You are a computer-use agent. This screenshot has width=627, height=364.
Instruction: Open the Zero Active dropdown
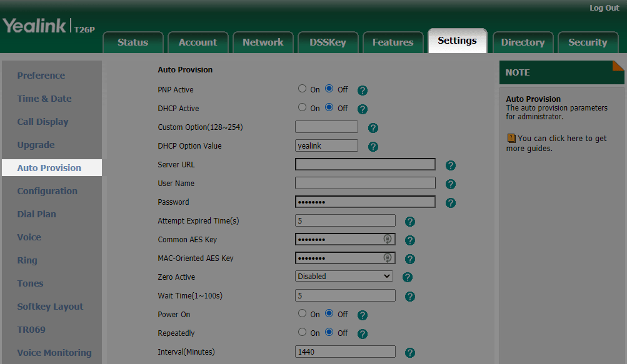[344, 276]
